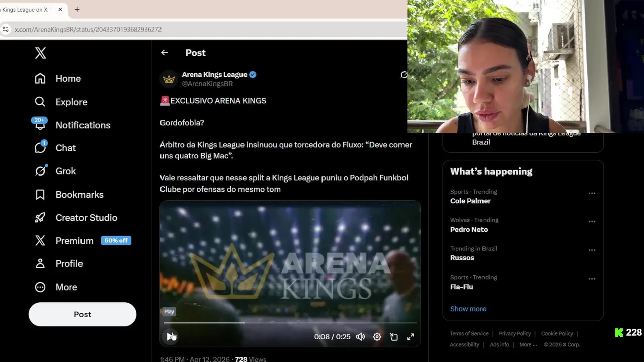The width and height of the screenshot is (644, 362).
Task: Click the browser address bar URL
Action: (x=88, y=29)
